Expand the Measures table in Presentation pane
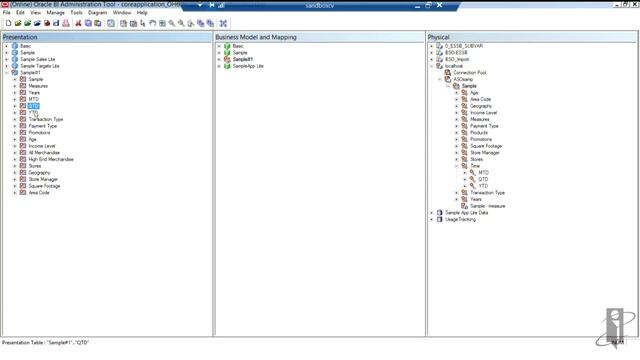640x360 pixels. tap(15, 86)
